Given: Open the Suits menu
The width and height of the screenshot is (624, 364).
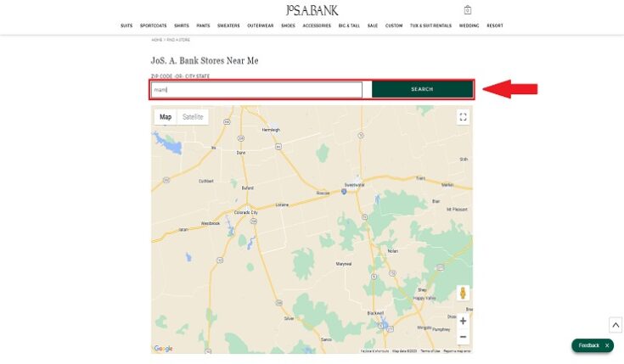Looking at the screenshot, I should (126, 25).
